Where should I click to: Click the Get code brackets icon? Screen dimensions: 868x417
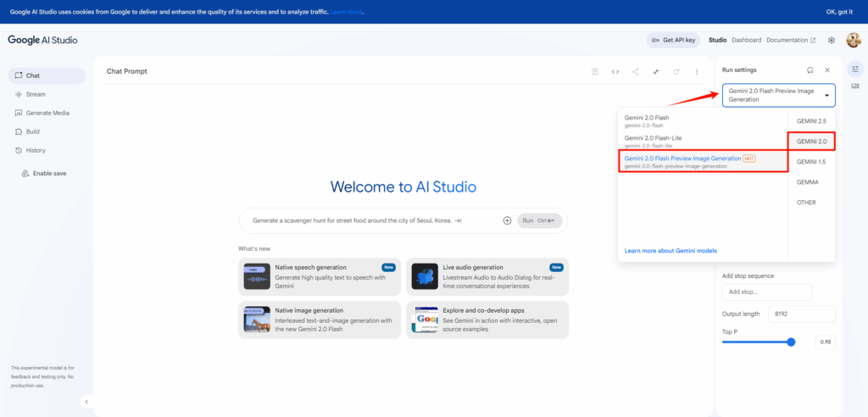point(615,71)
